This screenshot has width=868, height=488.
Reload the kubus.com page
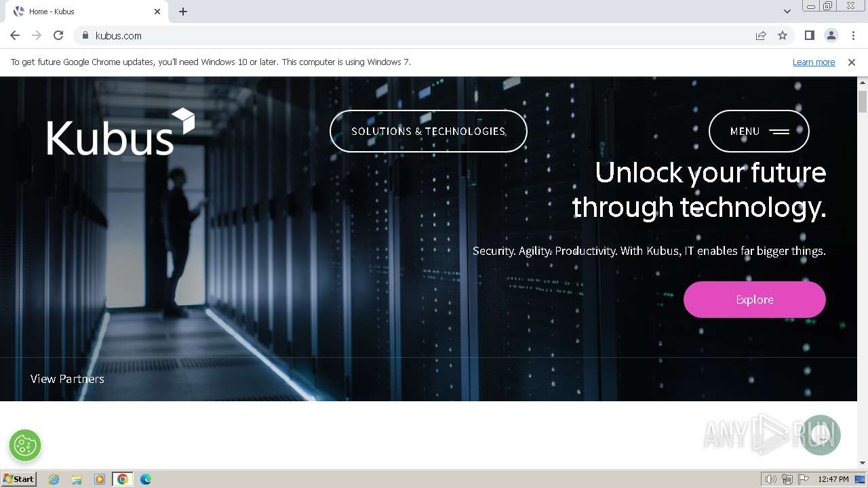[58, 35]
